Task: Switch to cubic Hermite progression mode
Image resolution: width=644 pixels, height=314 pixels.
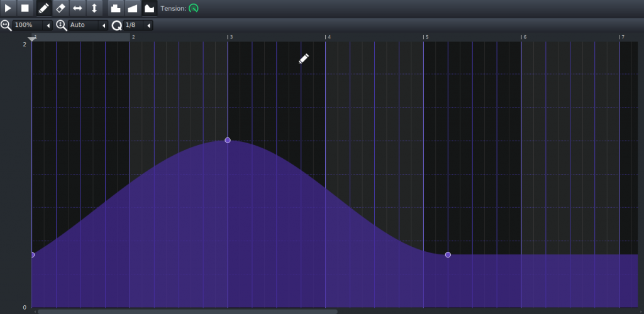Action: (150, 8)
